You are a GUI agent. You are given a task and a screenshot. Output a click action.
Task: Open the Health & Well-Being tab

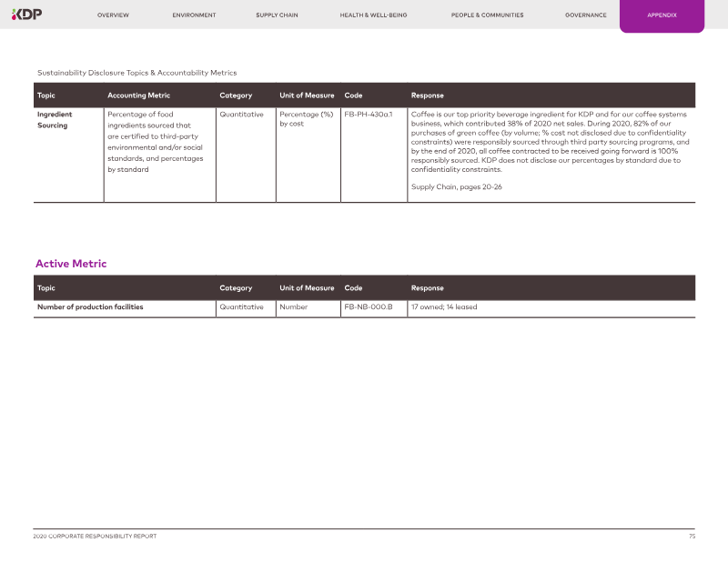[373, 15]
